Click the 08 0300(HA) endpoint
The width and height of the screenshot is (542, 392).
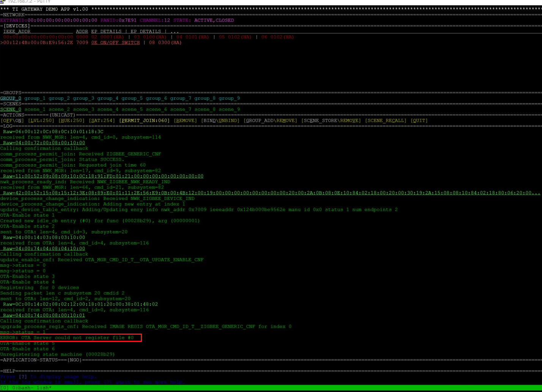coord(165,43)
